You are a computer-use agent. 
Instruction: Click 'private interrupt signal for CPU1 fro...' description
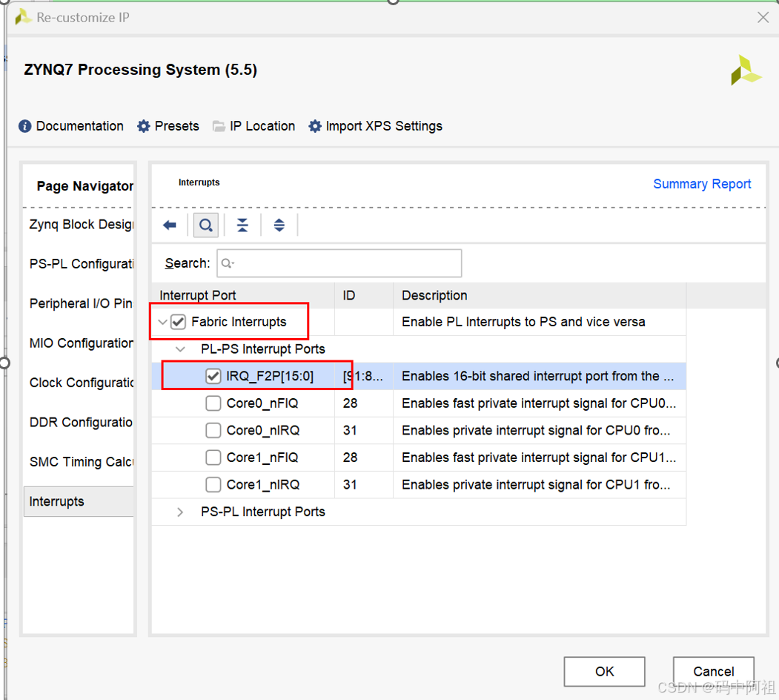536,485
